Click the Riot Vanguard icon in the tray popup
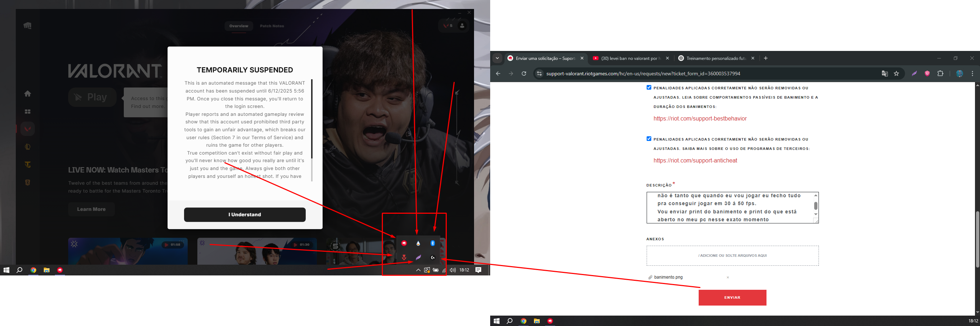 pyautogui.click(x=404, y=258)
